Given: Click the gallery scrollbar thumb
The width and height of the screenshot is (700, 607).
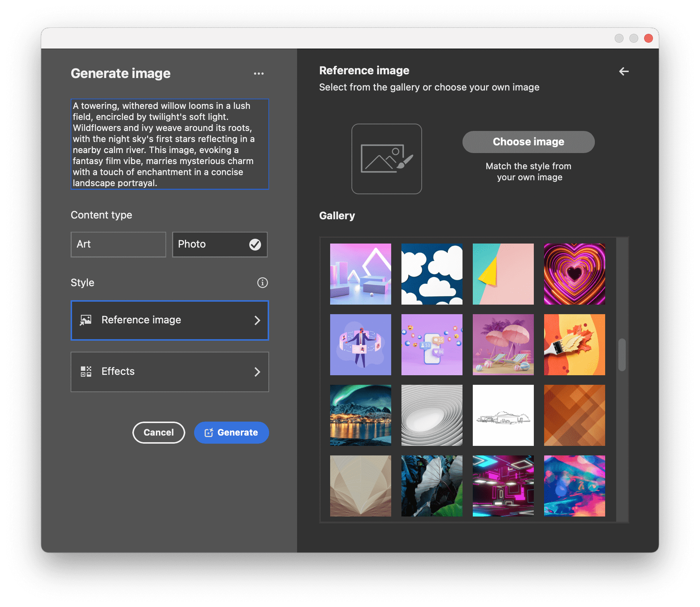Looking at the screenshot, I should tap(622, 355).
